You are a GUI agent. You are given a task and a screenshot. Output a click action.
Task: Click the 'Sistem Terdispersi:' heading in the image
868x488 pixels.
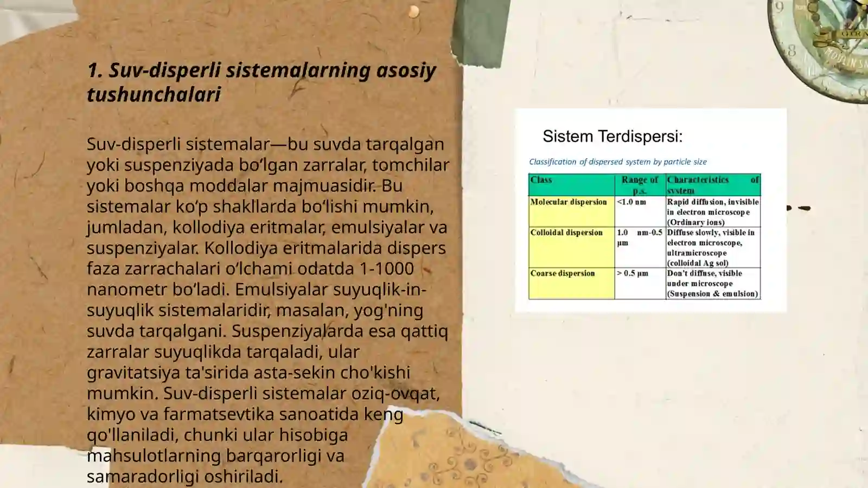coord(612,136)
